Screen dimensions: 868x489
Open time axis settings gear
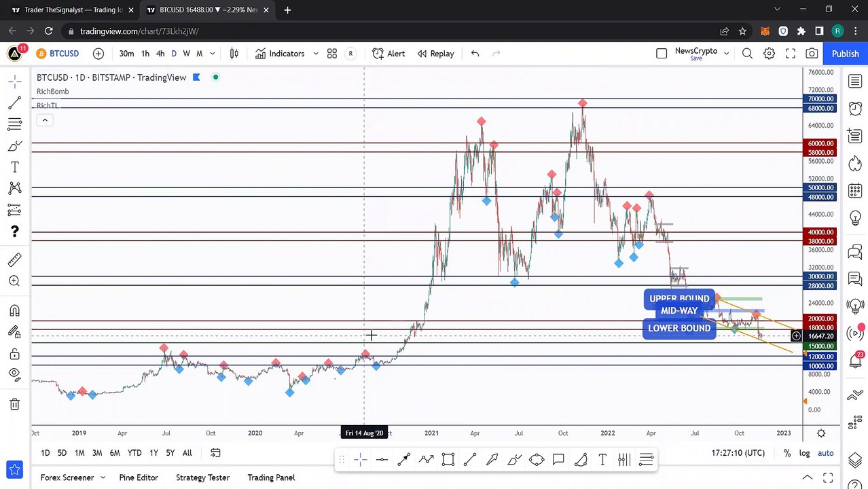point(821,433)
